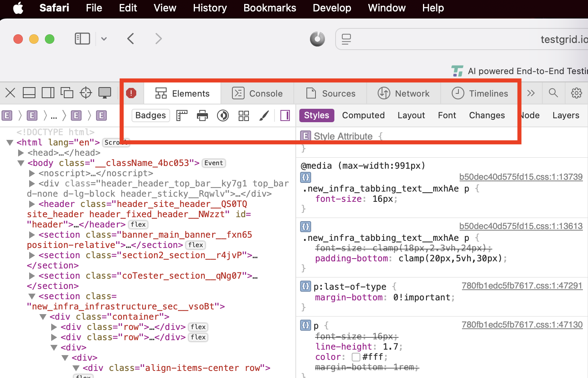Screen dimensions: 588x378
Task: Open the History menu
Action: point(210,8)
